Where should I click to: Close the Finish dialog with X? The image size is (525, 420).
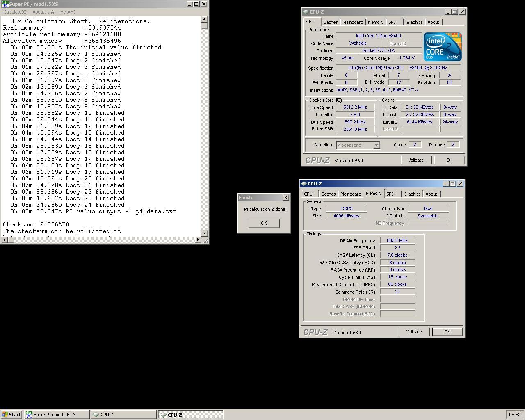click(286, 198)
